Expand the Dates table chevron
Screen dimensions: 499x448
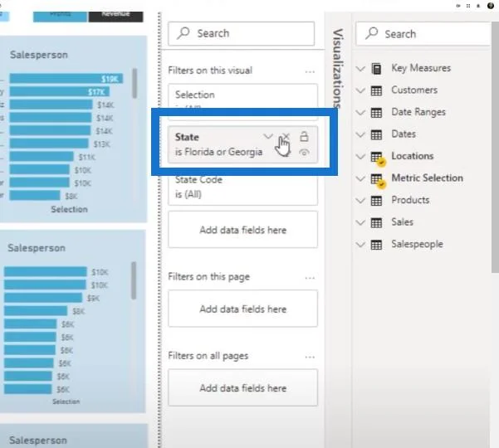pos(360,134)
